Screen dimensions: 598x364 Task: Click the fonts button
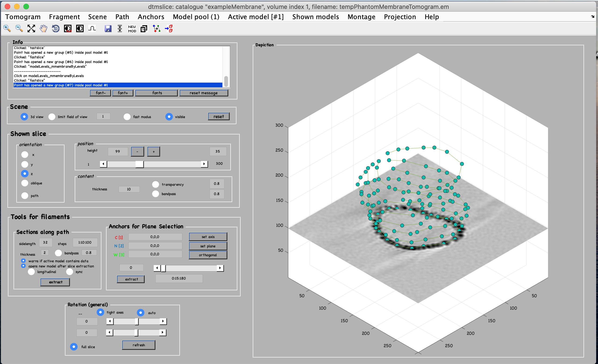pyautogui.click(x=157, y=93)
